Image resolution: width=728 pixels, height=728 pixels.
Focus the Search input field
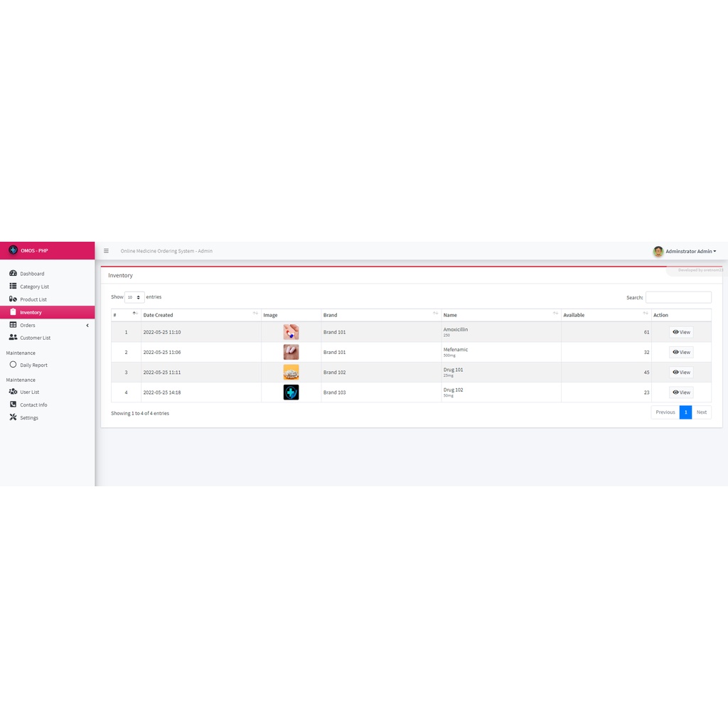click(x=678, y=297)
